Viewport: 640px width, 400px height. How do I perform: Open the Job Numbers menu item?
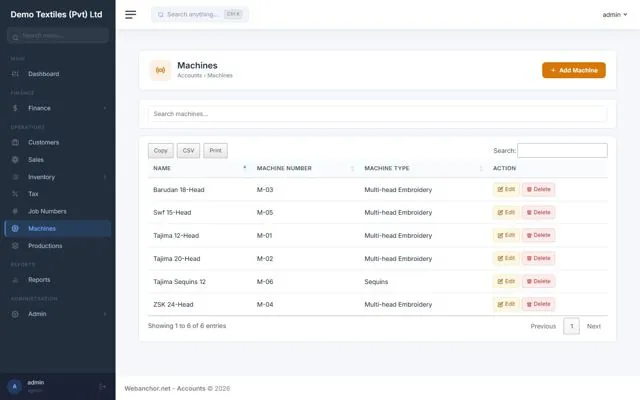tap(58, 211)
